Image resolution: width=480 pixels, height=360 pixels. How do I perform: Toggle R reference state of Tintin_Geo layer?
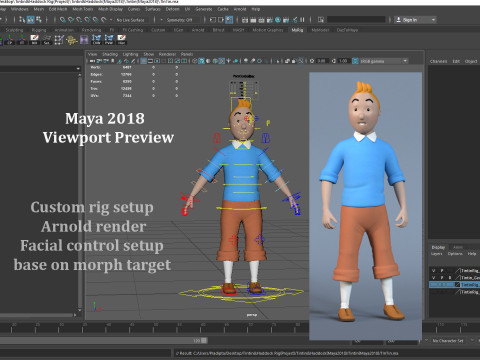449,278
